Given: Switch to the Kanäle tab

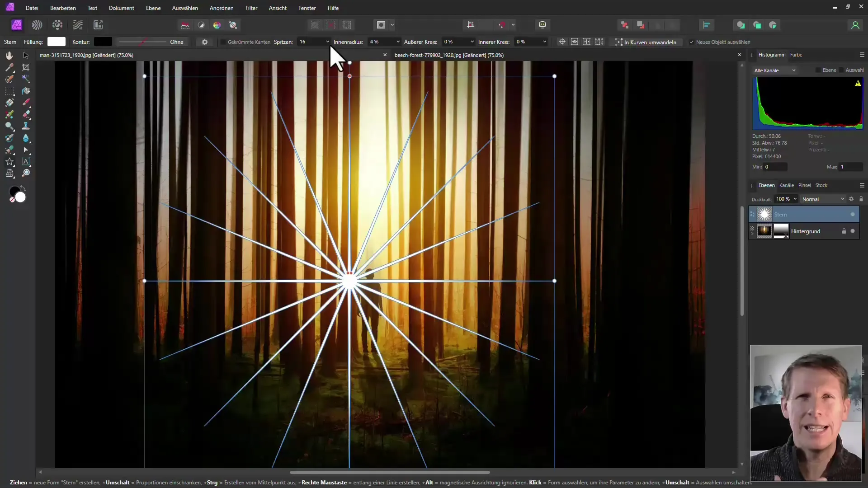Looking at the screenshot, I should (786, 185).
